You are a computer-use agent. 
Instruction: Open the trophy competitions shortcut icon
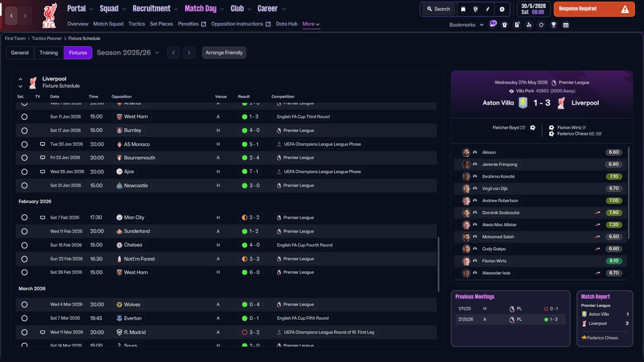(553, 25)
